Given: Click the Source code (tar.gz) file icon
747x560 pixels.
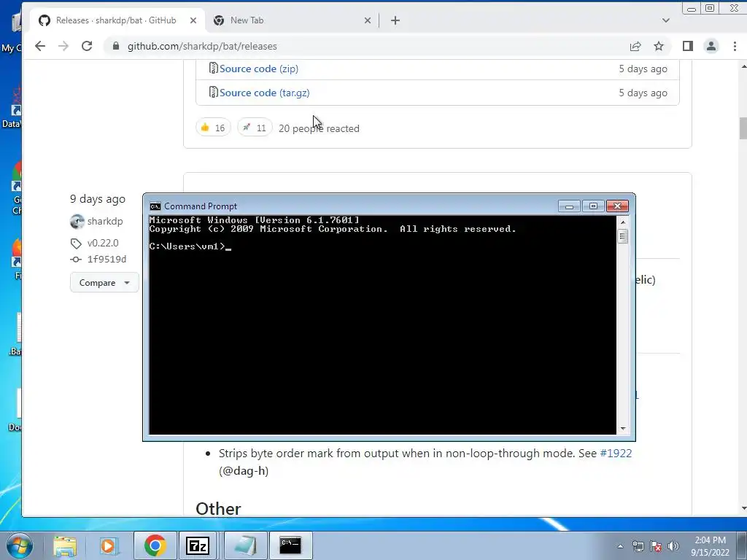Looking at the screenshot, I should coord(214,92).
